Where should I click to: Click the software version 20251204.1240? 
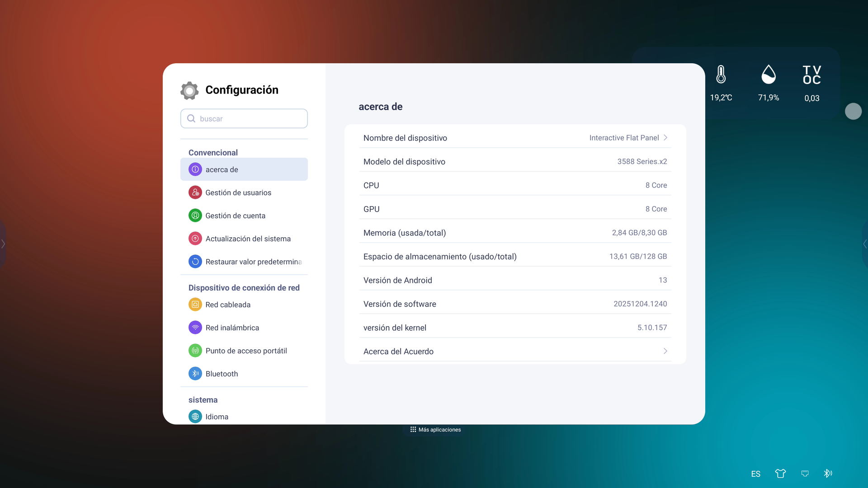tap(640, 304)
